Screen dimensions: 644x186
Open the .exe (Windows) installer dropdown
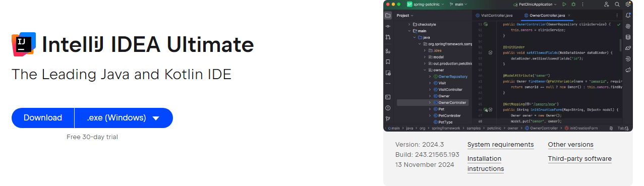point(124,118)
